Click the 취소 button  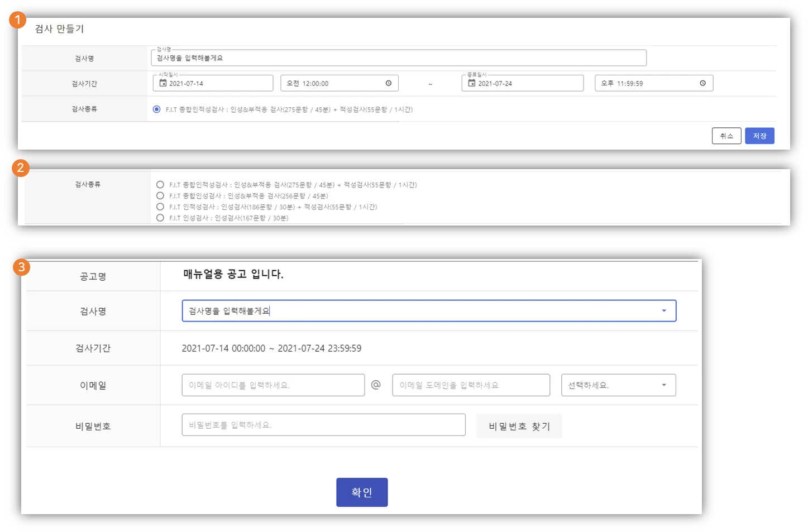click(x=726, y=136)
